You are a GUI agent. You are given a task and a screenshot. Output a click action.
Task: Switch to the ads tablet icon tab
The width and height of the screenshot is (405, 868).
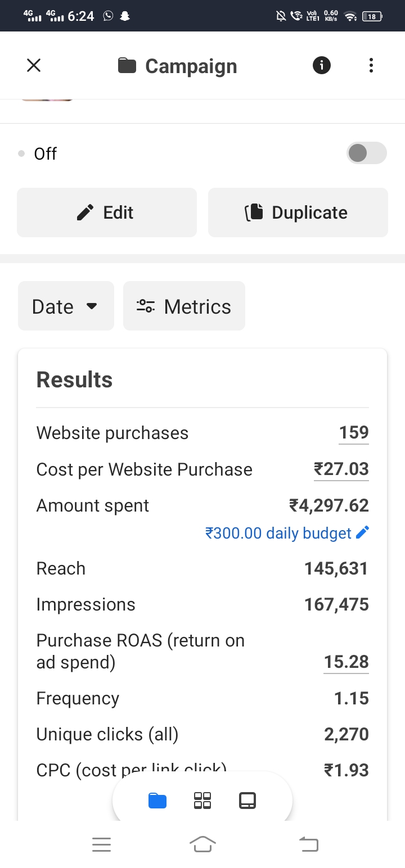tap(247, 801)
